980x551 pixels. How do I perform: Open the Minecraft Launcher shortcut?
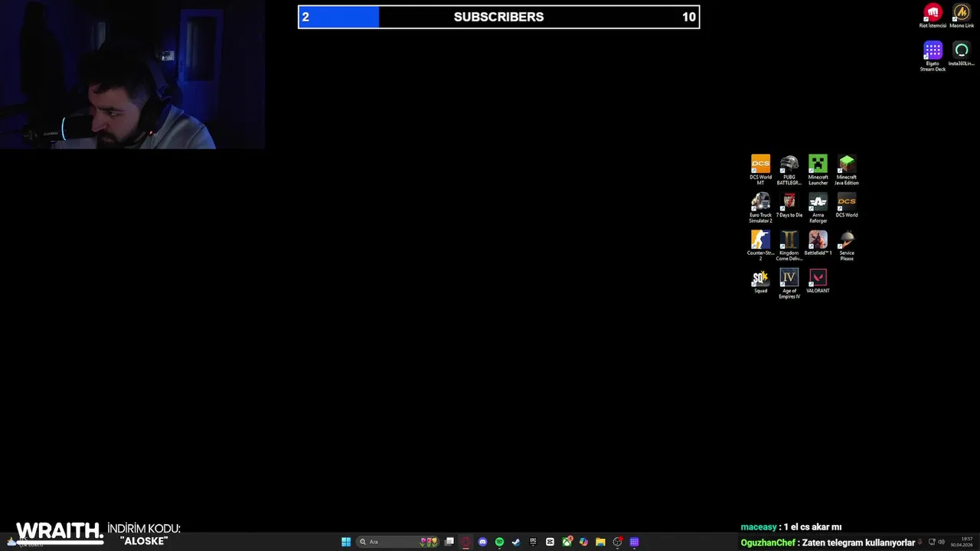pyautogui.click(x=818, y=169)
